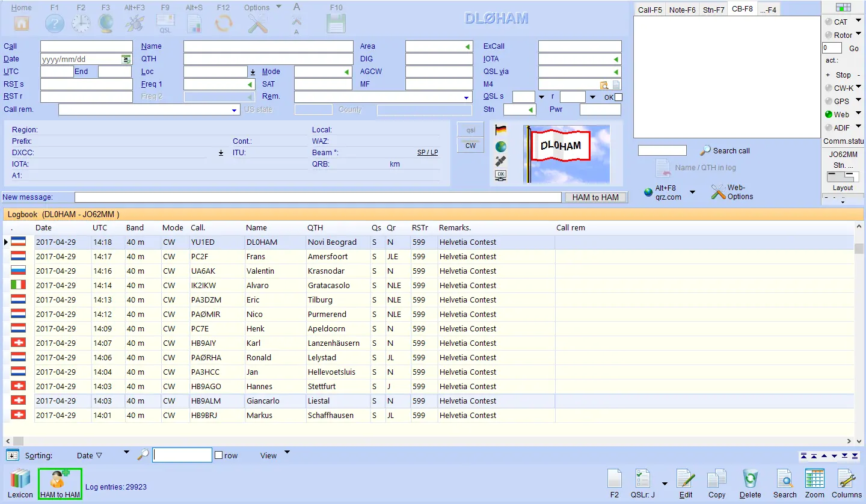Switch to the Stn-F7 tab

713,10
